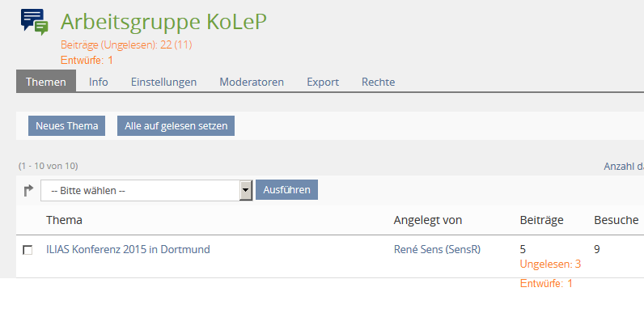Switch to the Themen tab
The width and height of the screenshot is (644, 313).
tap(46, 82)
